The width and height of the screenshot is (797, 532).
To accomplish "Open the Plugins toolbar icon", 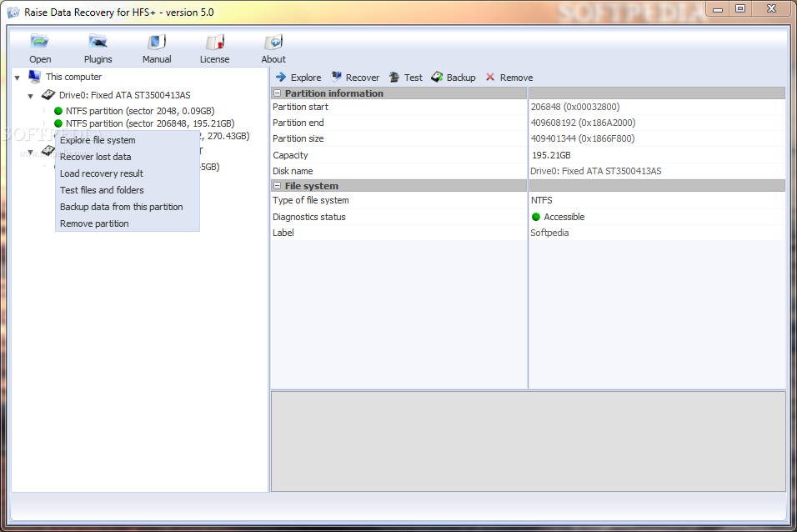I will [98, 42].
